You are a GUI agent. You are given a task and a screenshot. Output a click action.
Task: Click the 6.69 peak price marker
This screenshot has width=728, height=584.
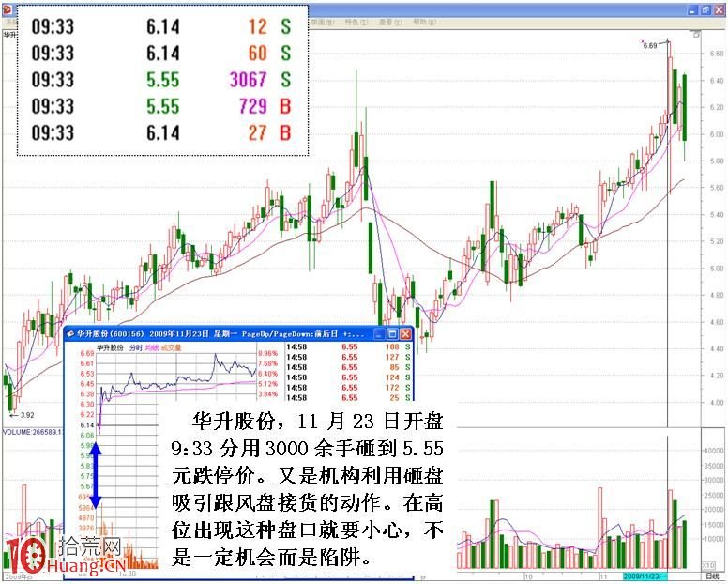click(650, 44)
